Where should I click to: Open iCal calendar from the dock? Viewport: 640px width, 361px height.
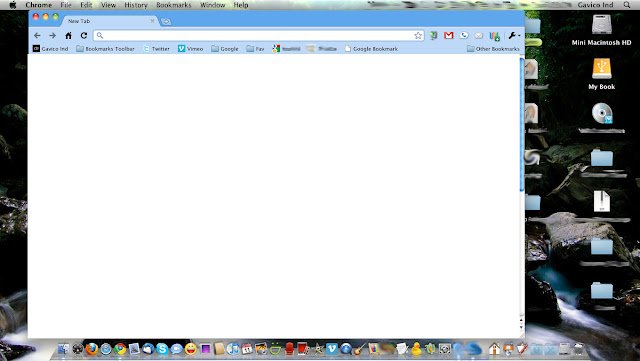[247, 349]
